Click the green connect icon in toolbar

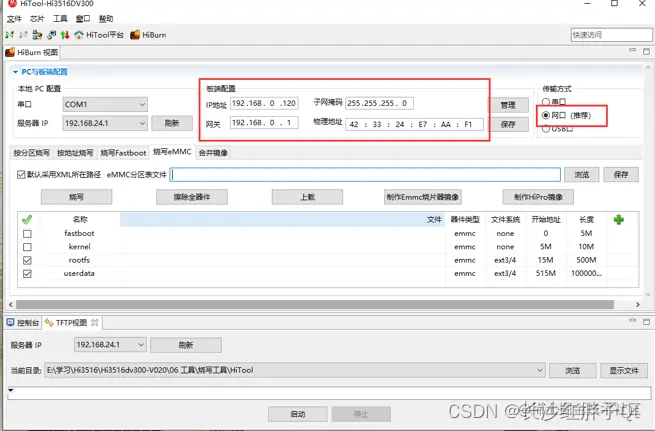click(x=10, y=35)
